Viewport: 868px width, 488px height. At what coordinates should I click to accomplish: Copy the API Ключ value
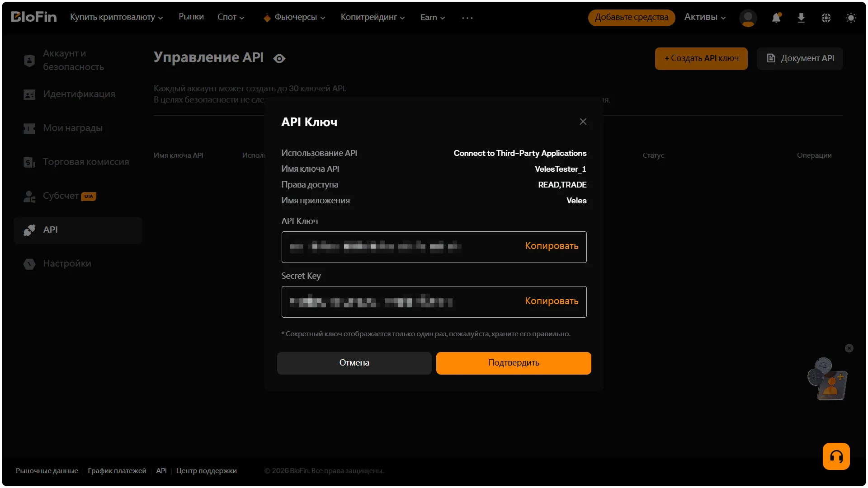pyautogui.click(x=552, y=246)
